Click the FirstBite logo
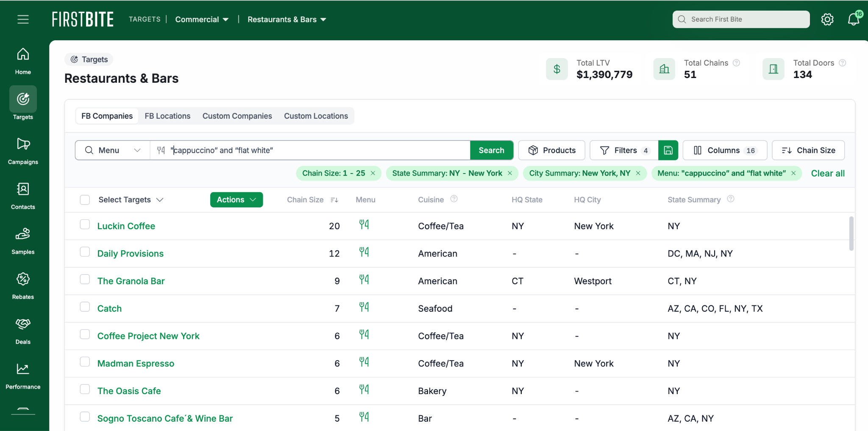The width and height of the screenshot is (868, 431). (83, 20)
